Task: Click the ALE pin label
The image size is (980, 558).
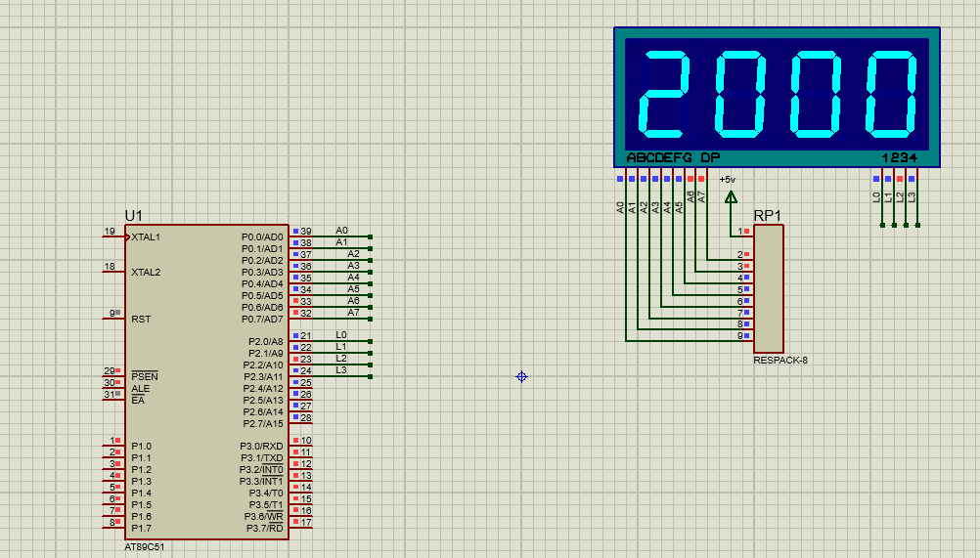Action: 140,388
